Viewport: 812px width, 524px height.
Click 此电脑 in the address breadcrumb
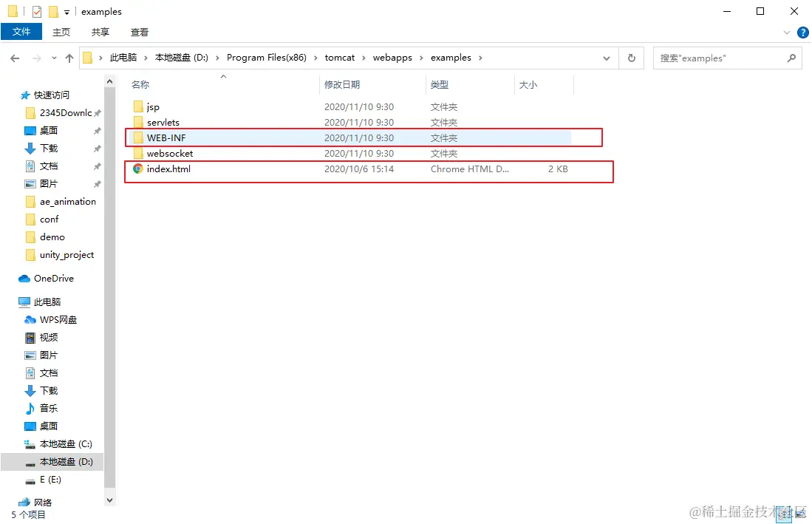tap(123, 58)
